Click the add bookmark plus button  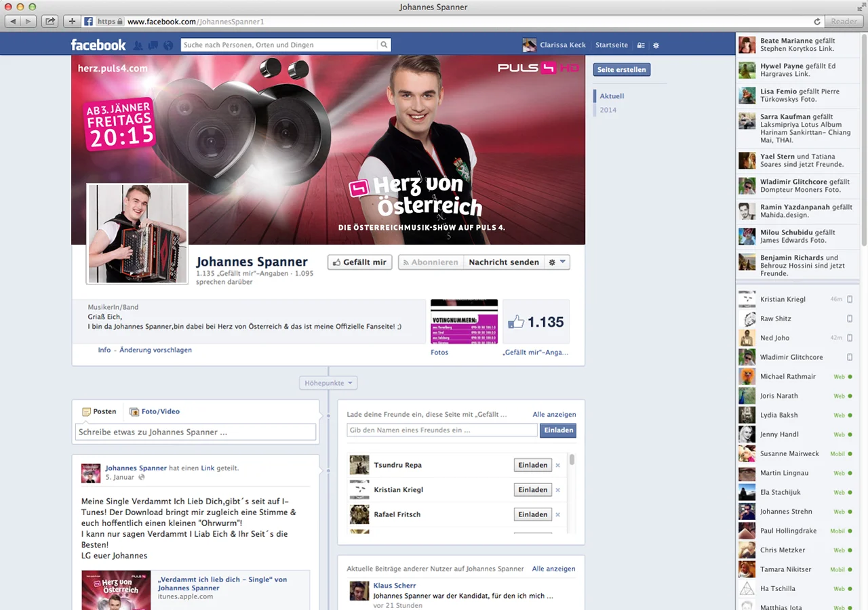[x=72, y=22]
